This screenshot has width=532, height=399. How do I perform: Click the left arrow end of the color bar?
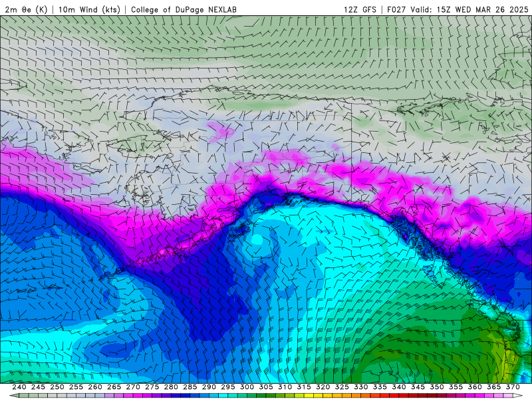coord(14,396)
